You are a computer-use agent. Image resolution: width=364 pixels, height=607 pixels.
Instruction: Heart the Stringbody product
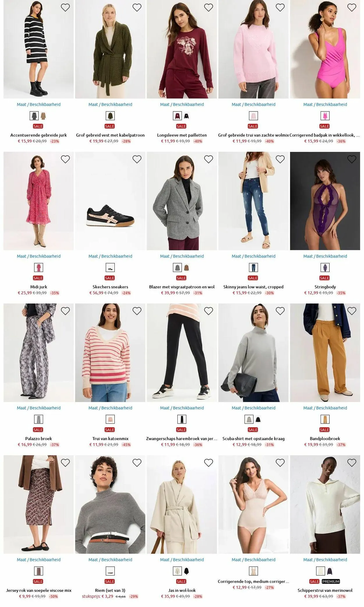point(352,159)
